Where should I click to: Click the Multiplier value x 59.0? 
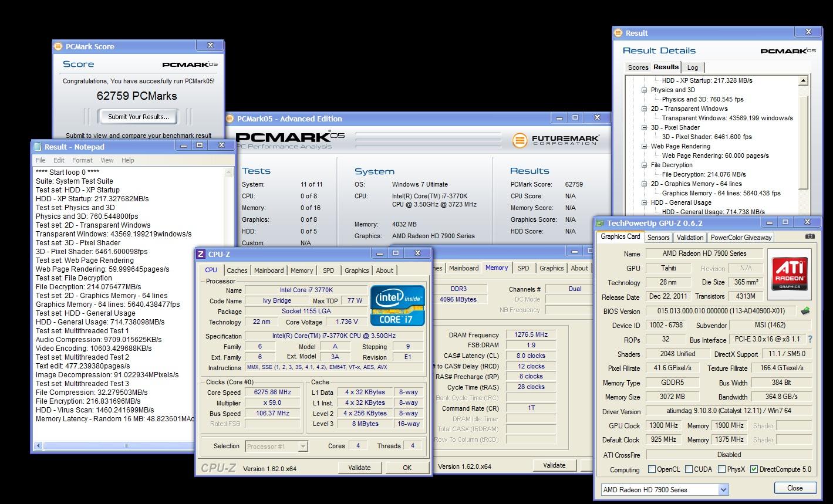pos(272,403)
